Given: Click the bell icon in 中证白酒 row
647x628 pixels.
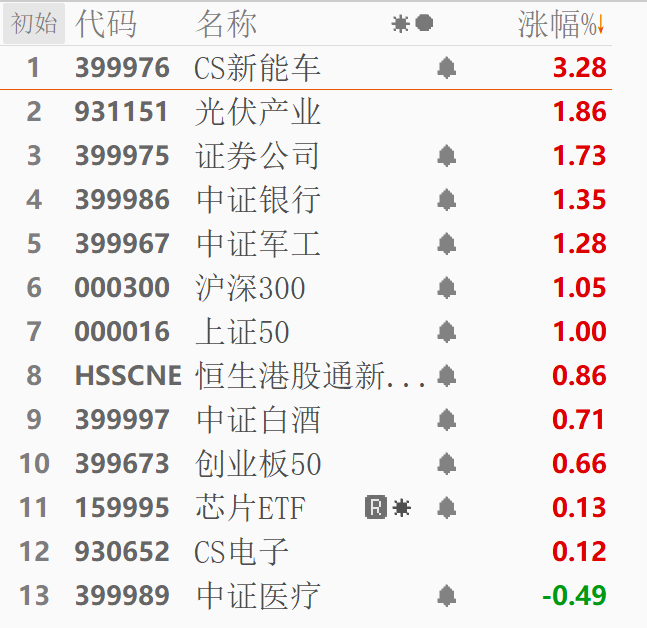Looking at the screenshot, I should (446, 420).
